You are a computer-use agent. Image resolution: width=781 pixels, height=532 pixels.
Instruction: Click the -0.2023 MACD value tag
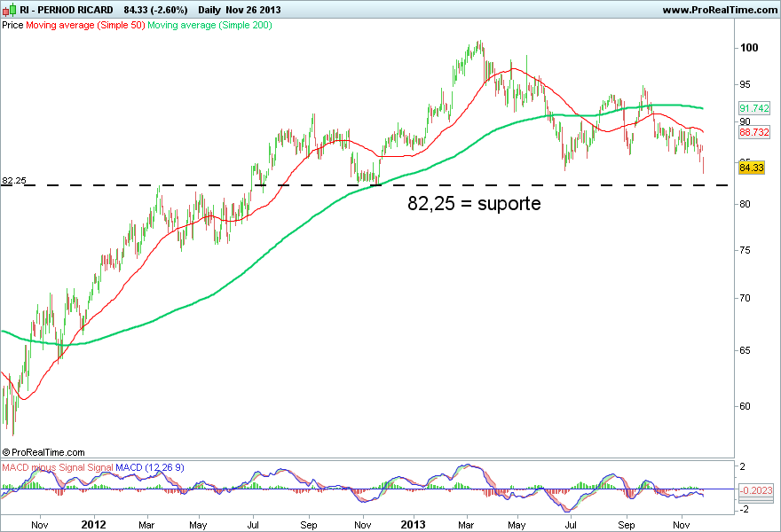click(755, 490)
